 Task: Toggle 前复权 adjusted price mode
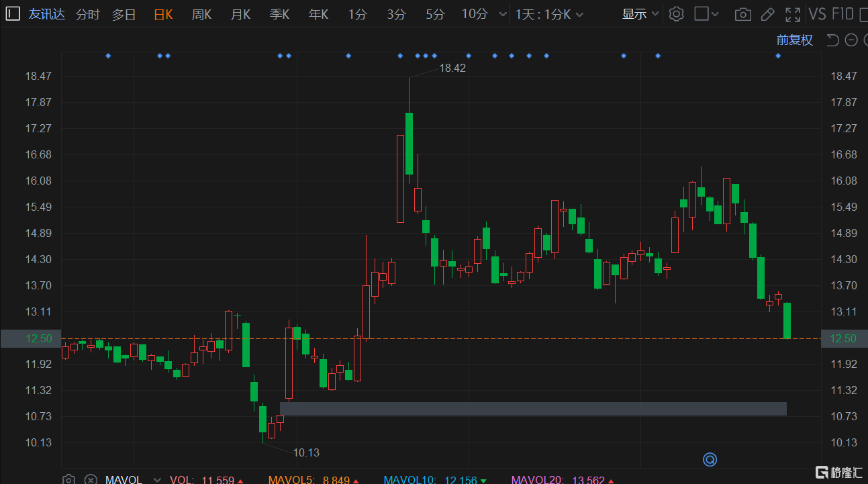794,40
